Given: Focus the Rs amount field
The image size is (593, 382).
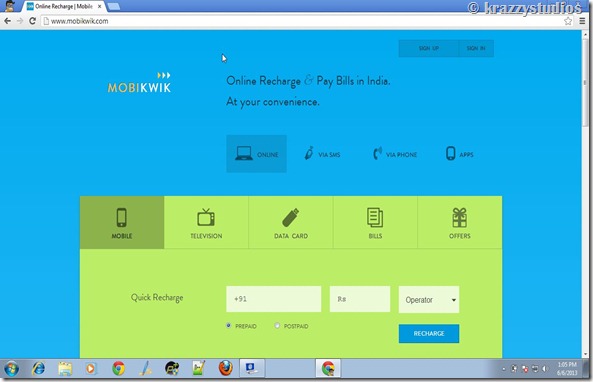Looking at the screenshot, I should click(x=360, y=299).
